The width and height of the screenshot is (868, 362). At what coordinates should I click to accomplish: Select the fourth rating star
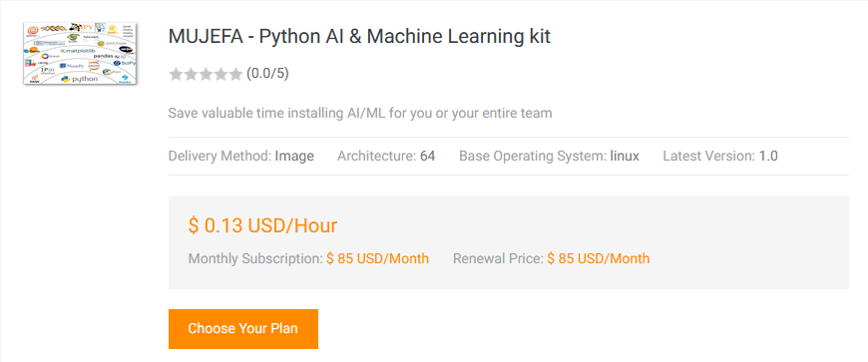[x=220, y=74]
